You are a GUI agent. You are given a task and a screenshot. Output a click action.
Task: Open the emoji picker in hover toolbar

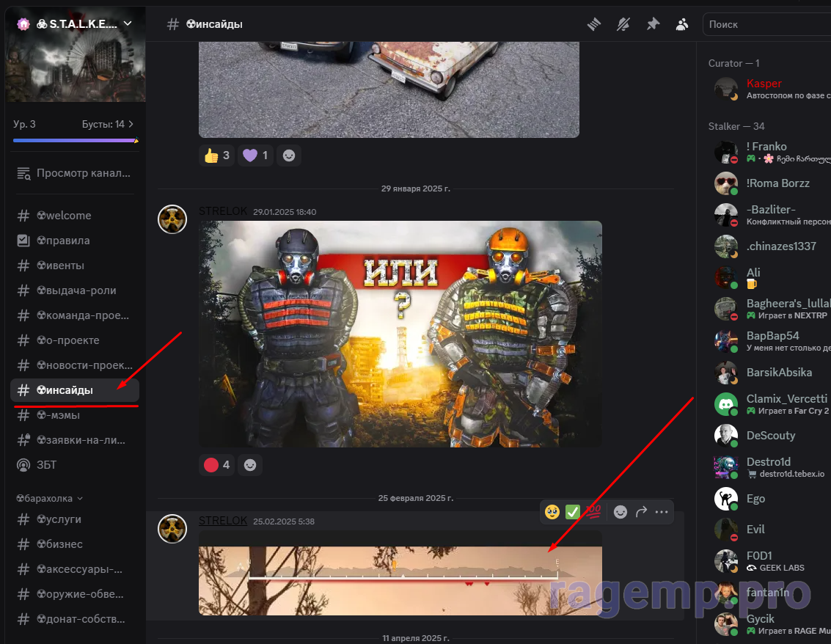pyautogui.click(x=620, y=512)
